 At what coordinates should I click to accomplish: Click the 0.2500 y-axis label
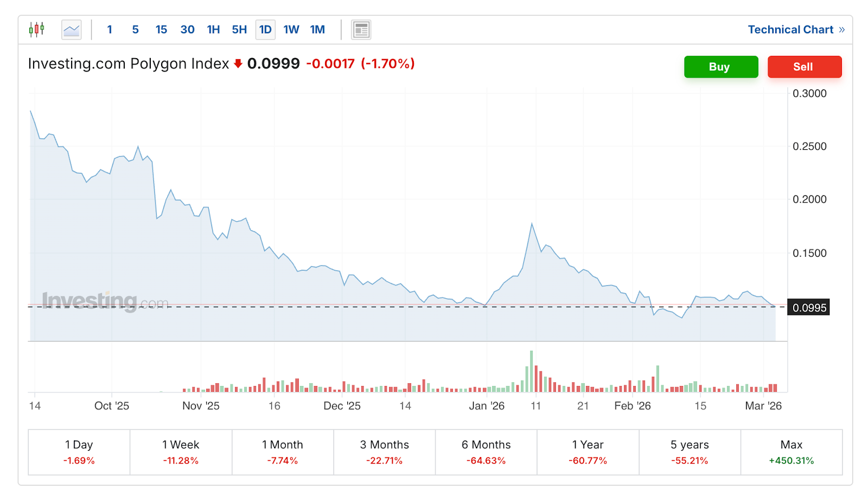[x=809, y=146]
